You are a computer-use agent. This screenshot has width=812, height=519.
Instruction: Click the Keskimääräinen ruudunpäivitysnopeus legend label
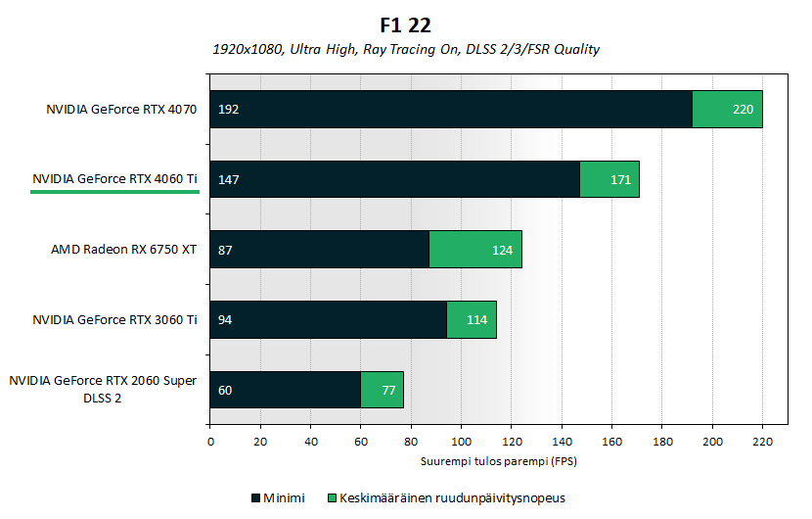[452, 498]
